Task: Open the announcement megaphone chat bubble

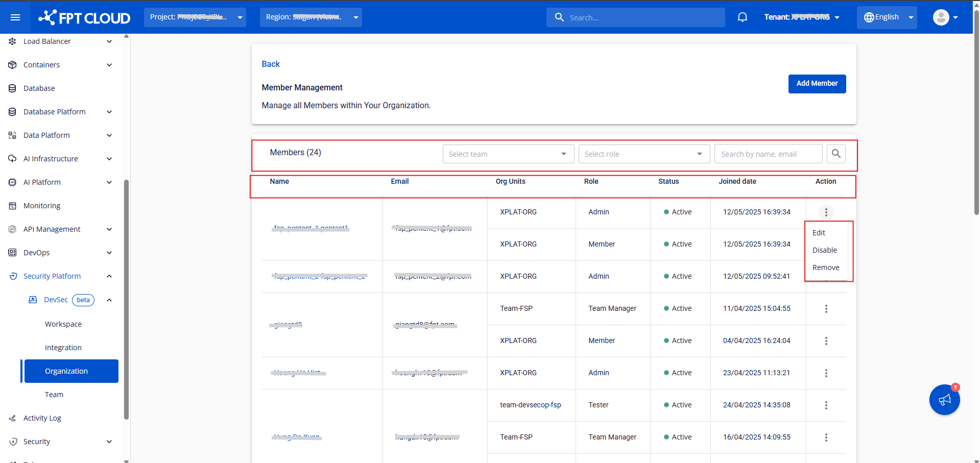Action: point(945,400)
